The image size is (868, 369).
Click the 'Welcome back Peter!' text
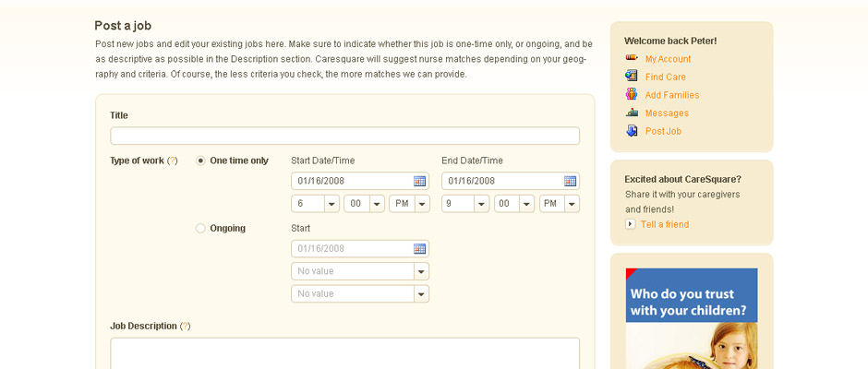(670, 41)
